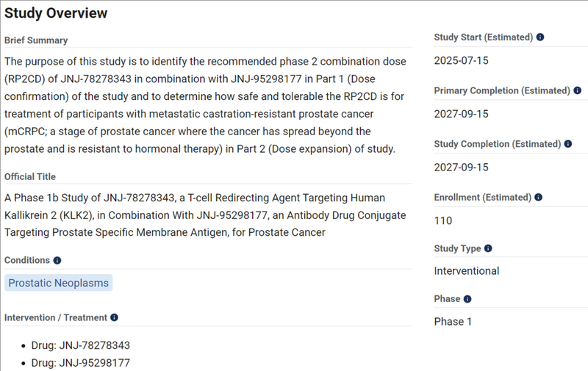Show Intervention / Treatment info icon details
The width and height of the screenshot is (588, 371).
[x=115, y=317]
